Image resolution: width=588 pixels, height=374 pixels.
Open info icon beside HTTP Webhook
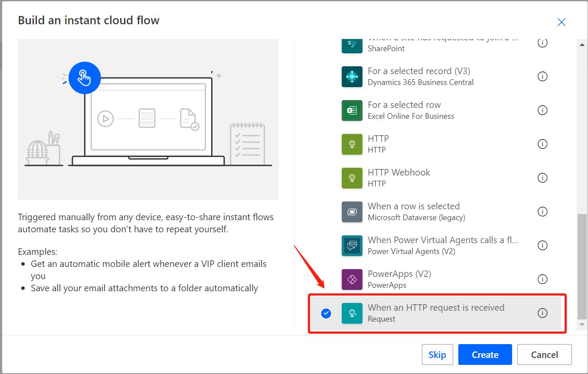542,178
